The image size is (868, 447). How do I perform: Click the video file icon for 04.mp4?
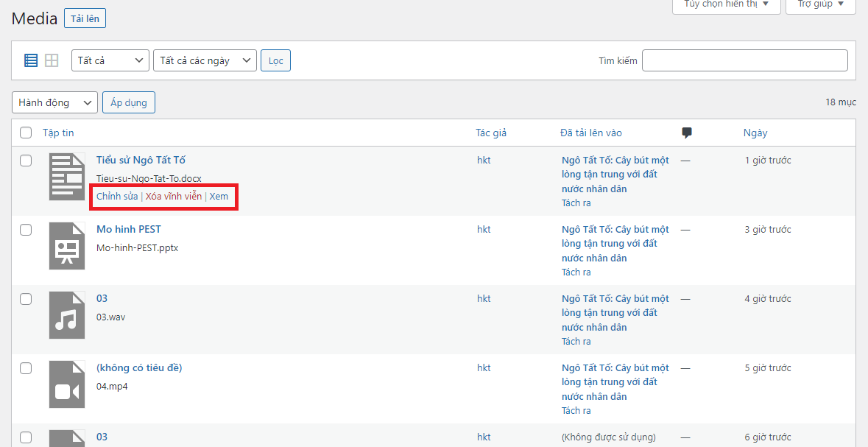(67, 384)
